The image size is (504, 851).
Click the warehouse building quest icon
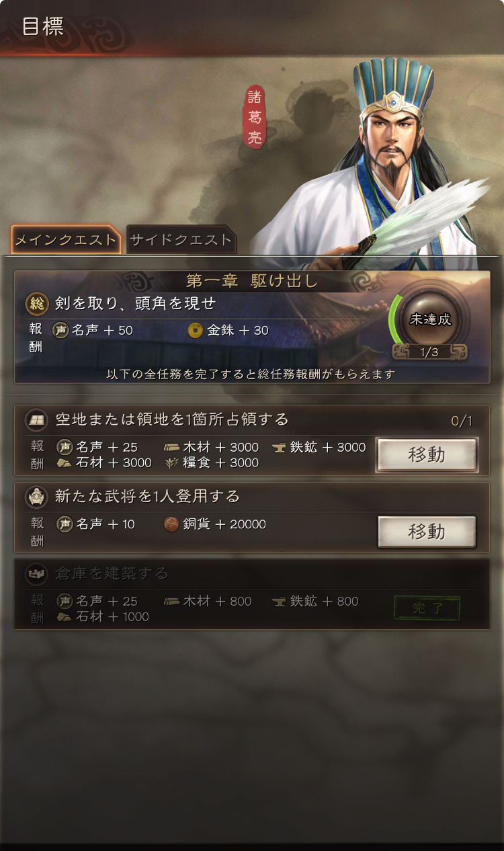(36, 573)
